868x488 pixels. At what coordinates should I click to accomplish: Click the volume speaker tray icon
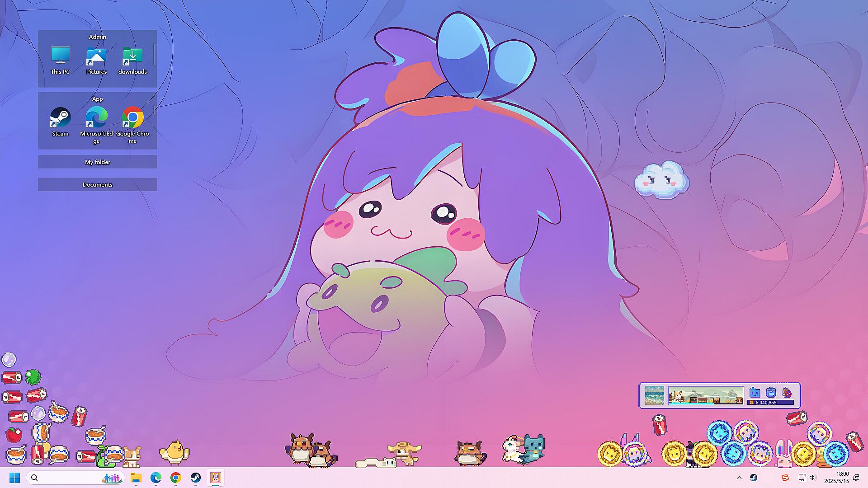(x=812, y=478)
